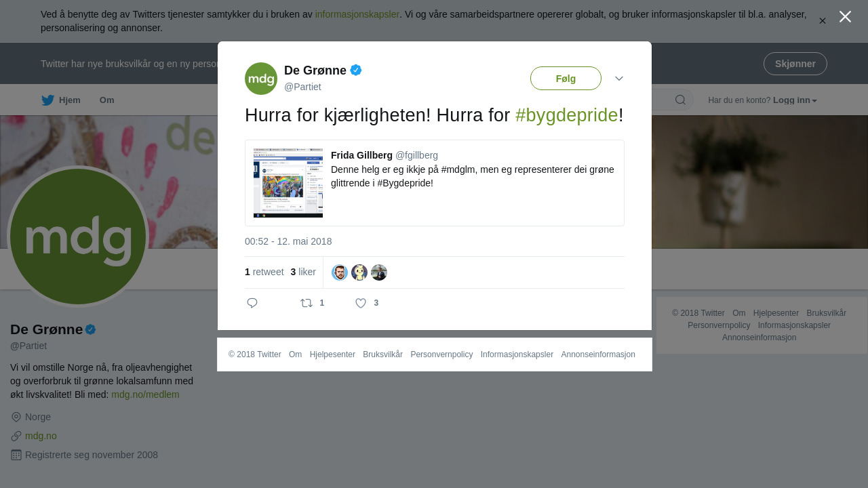Image resolution: width=868 pixels, height=488 pixels.
Task: Open the #bygdepride hashtag link
Action: click(x=567, y=115)
